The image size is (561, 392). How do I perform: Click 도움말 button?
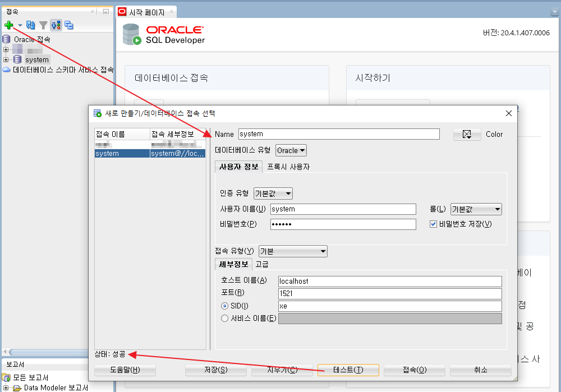pos(125,370)
